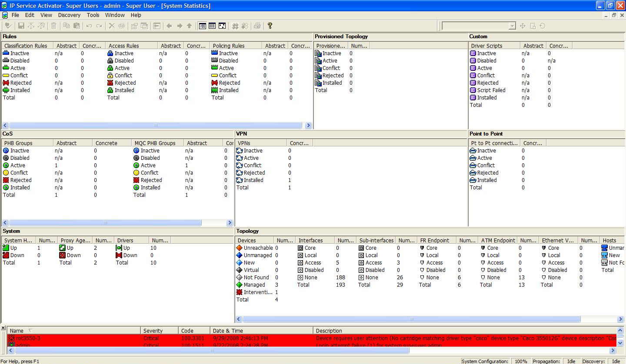Click the red Rejected Classification Rules icon
The image size is (626, 364).
tap(6, 83)
